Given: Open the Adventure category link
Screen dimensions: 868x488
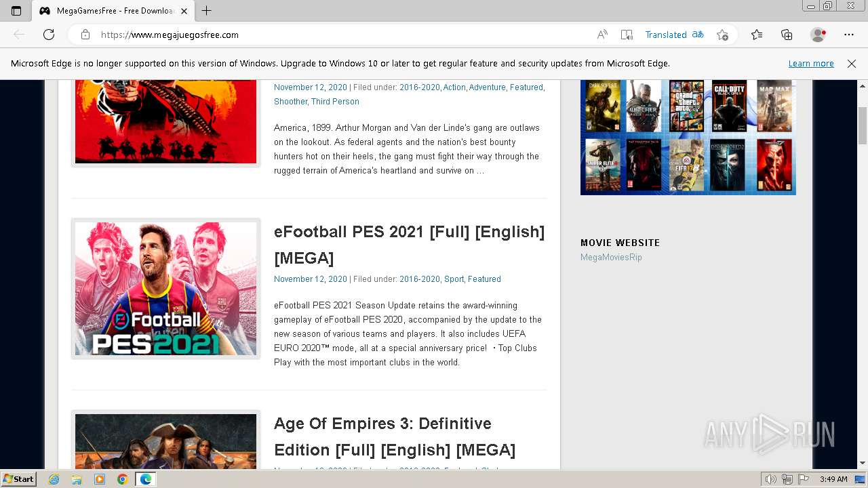Looking at the screenshot, I should pos(488,87).
